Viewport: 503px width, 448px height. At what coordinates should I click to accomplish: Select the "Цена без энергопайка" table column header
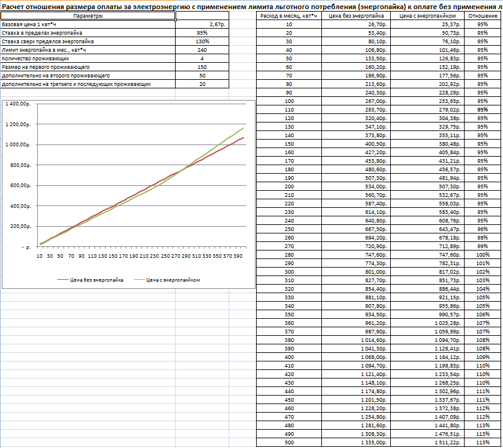tap(356, 16)
